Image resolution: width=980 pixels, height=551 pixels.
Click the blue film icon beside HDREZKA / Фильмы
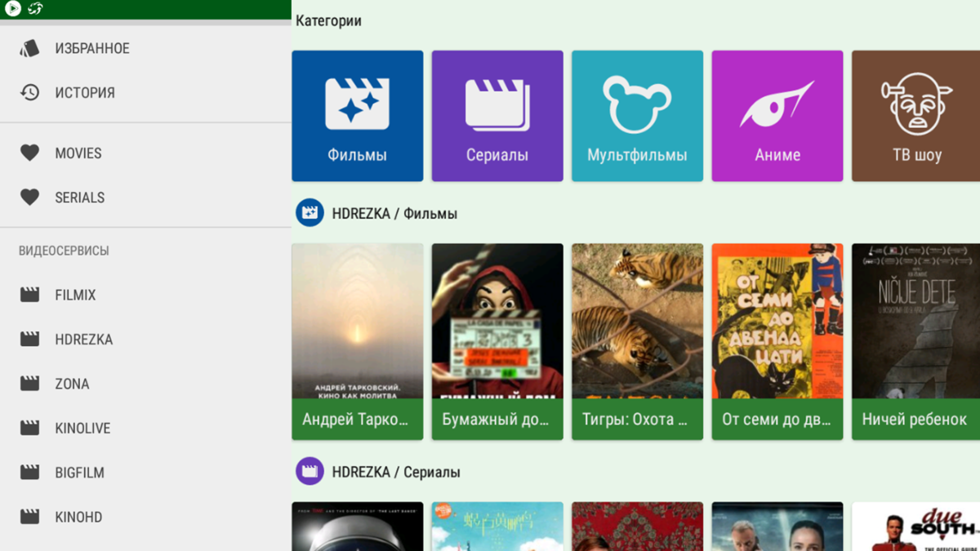coord(310,213)
